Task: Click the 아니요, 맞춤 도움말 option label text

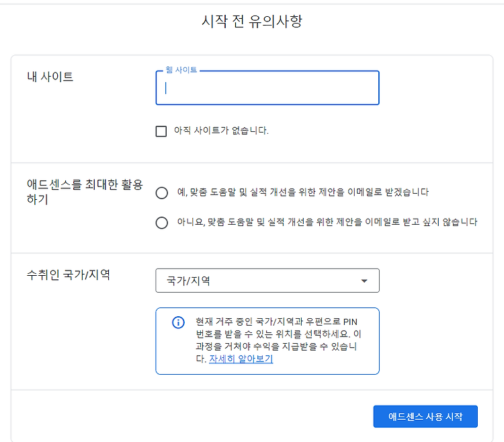Action: pos(327,222)
